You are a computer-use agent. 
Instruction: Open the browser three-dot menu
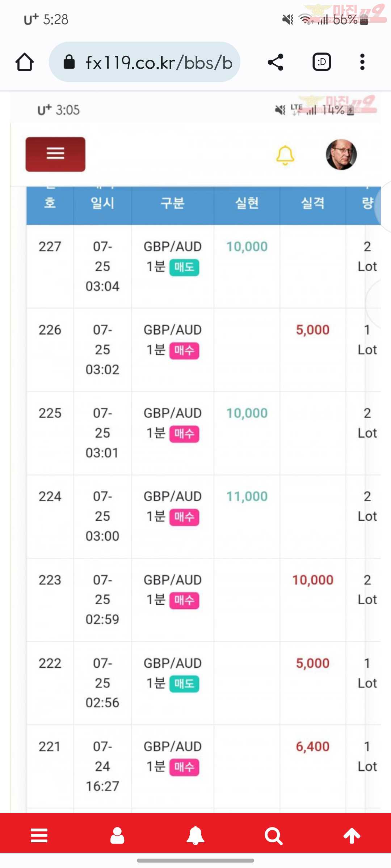tap(362, 62)
